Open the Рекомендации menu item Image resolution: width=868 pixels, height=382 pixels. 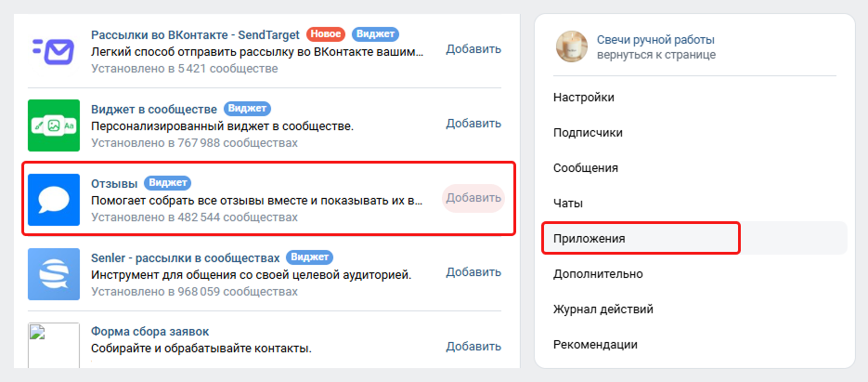595,344
